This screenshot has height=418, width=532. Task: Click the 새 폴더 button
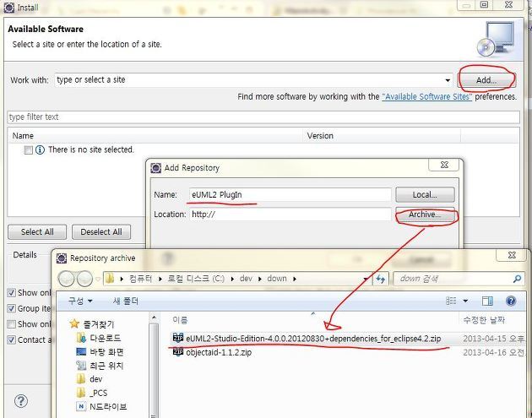[126, 301]
